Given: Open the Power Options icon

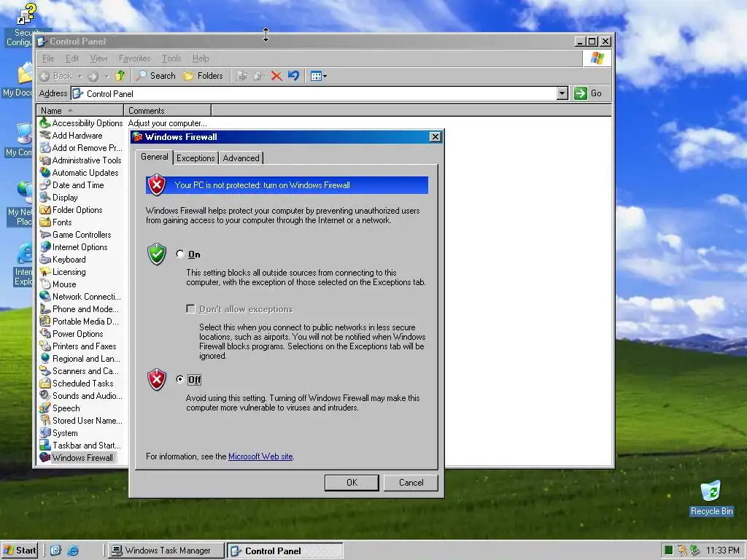Looking at the screenshot, I should (x=44, y=333).
